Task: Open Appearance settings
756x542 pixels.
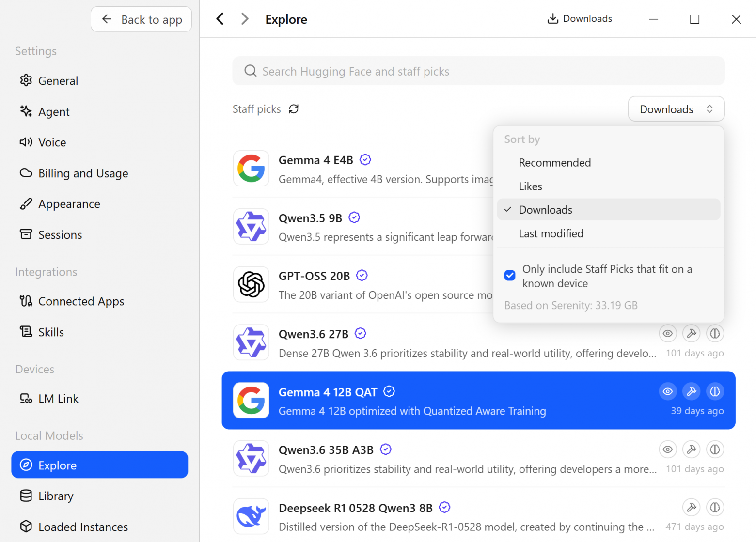Action: pyautogui.click(x=100, y=204)
